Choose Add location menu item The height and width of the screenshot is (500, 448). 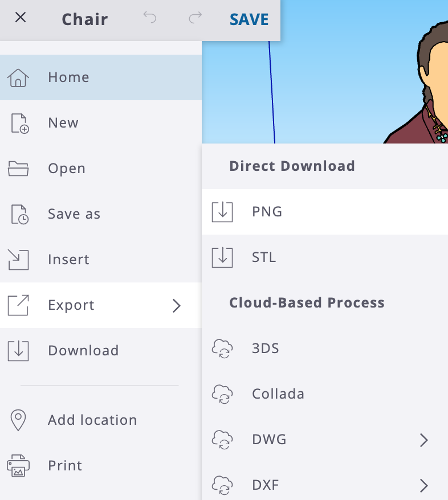101,420
